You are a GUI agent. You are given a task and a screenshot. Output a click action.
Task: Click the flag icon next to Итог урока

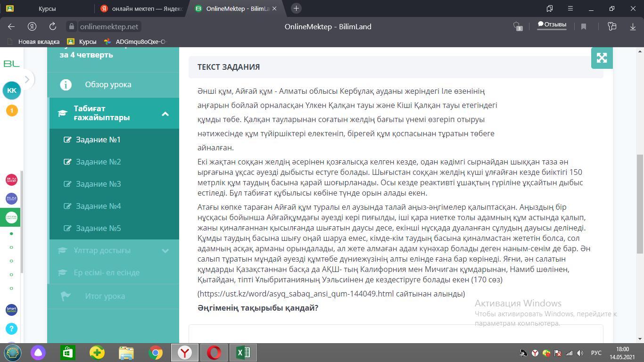click(66, 296)
